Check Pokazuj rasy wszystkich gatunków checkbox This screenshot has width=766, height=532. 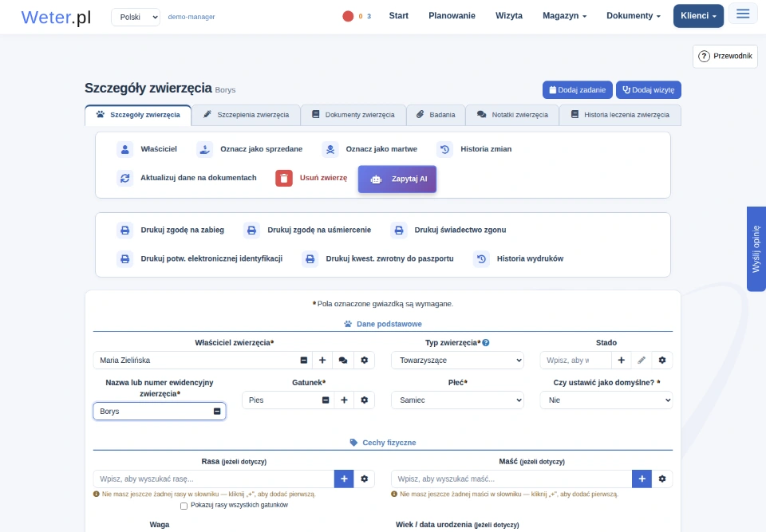[x=184, y=506]
